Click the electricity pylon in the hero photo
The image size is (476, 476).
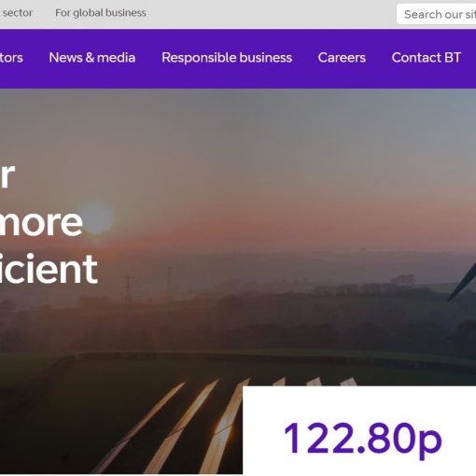point(128,289)
